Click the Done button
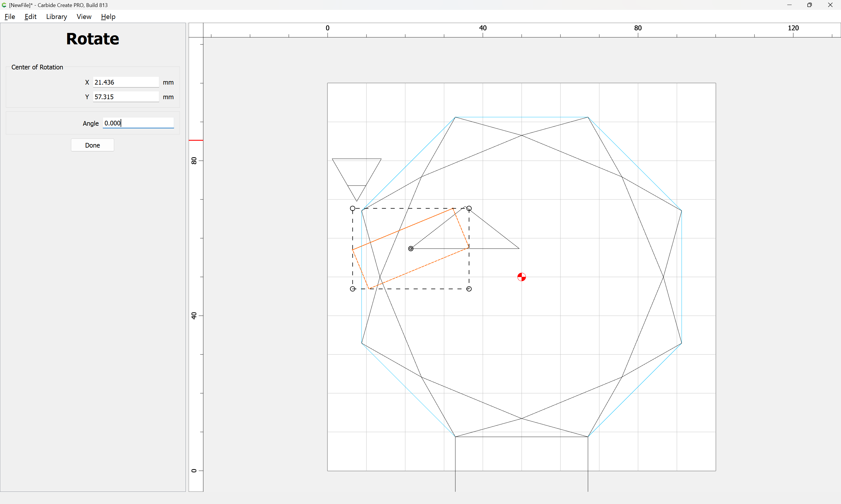841x504 pixels. click(93, 145)
